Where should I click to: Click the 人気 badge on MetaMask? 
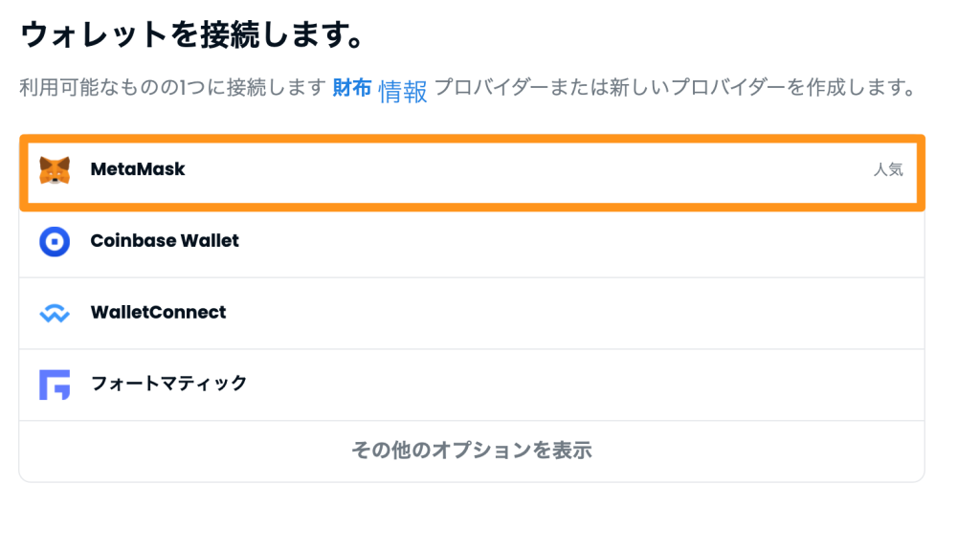point(888,169)
